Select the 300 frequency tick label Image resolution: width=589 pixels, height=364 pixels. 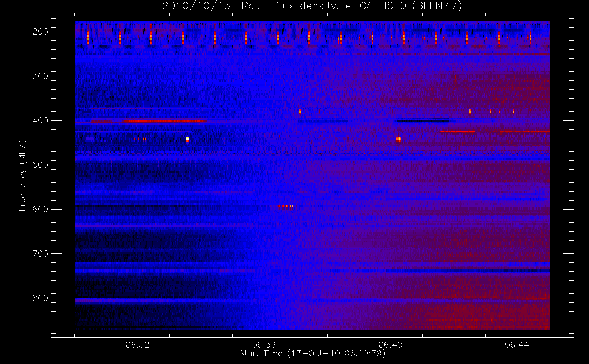(40, 76)
